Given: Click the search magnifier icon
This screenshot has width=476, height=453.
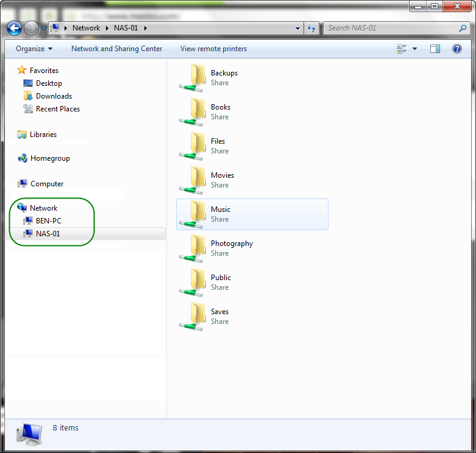Looking at the screenshot, I should 463,28.
